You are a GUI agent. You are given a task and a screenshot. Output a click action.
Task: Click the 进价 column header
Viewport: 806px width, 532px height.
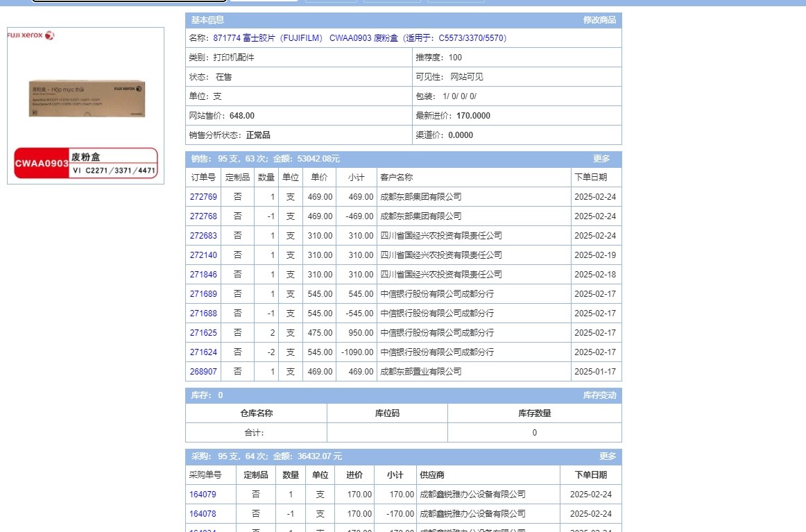coord(354,475)
